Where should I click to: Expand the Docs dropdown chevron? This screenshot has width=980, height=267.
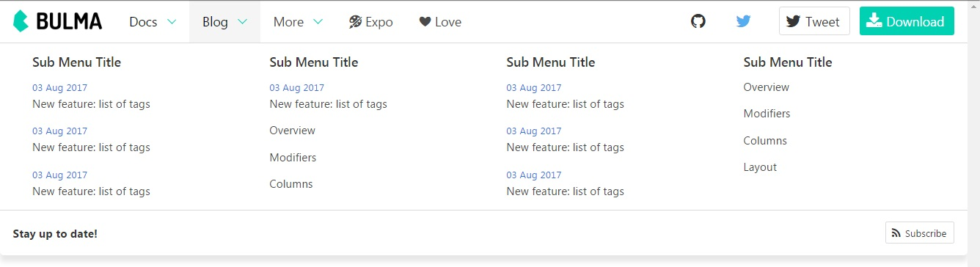172,22
